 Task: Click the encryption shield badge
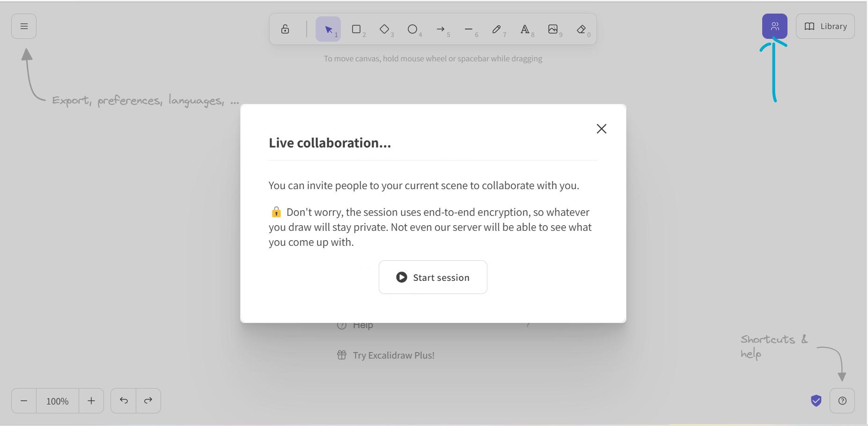pyautogui.click(x=816, y=401)
